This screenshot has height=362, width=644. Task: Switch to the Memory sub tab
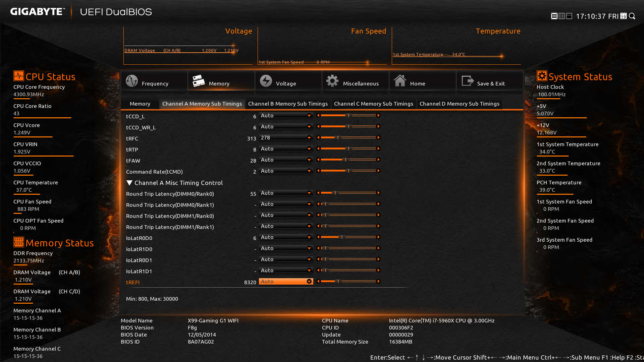140,104
